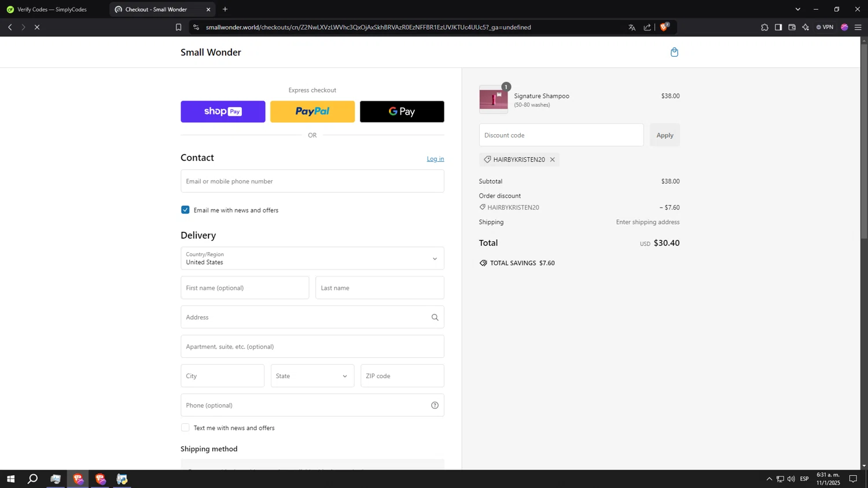Toggle the Brave VPN button
Image resolution: width=868 pixels, height=488 pixels.
click(x=825, y=27)
